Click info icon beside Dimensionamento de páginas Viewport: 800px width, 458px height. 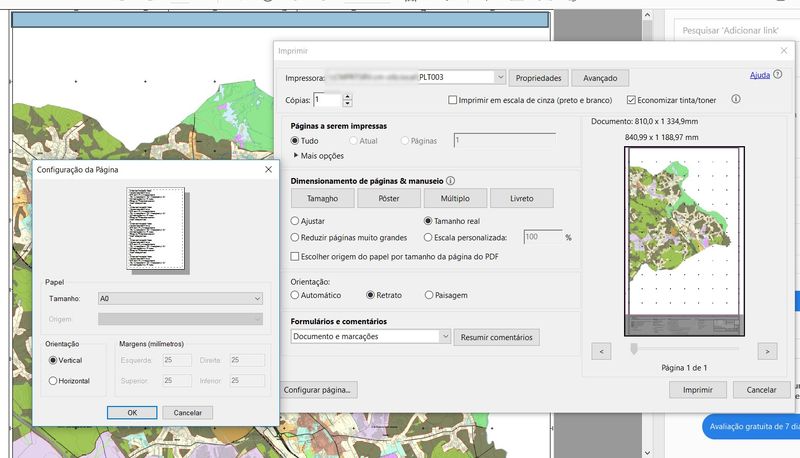coord(450,181)
